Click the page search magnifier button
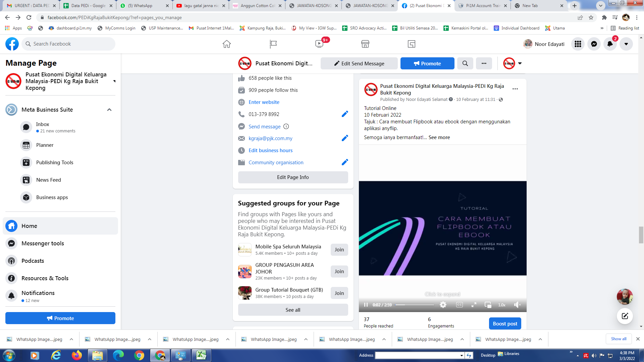Screen dimensions: 644x362 (465, 63)
